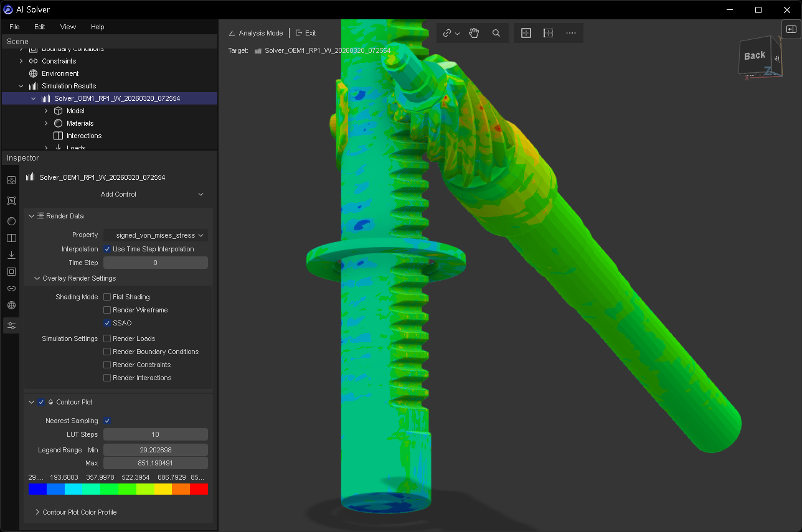Collapse the Render Data section
The image size is (802, 532).
32,216
